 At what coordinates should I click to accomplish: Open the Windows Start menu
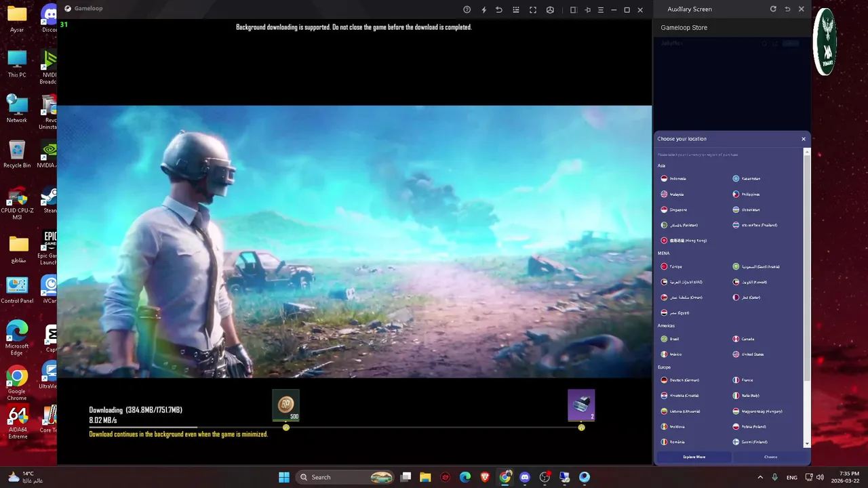(284, 477)
